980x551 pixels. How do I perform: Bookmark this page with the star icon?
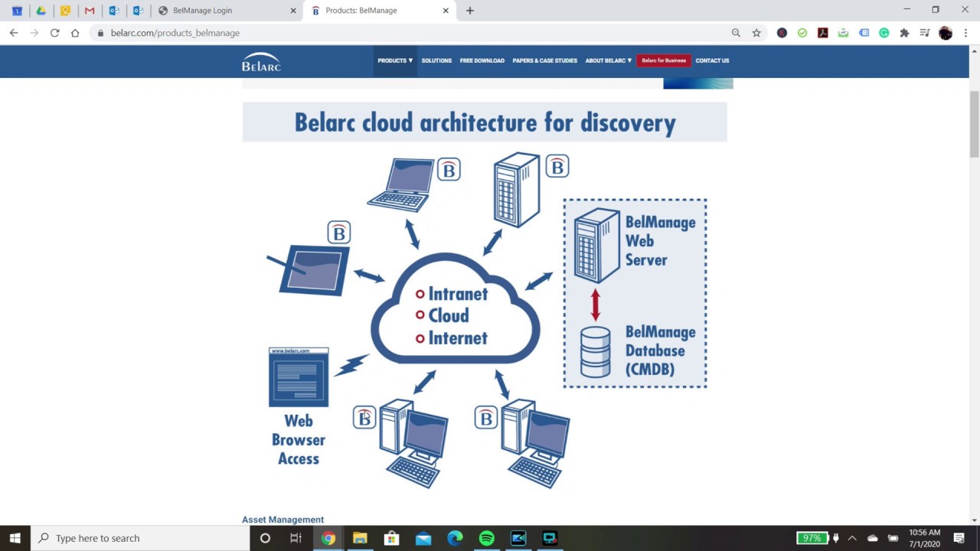click(756, 33)
